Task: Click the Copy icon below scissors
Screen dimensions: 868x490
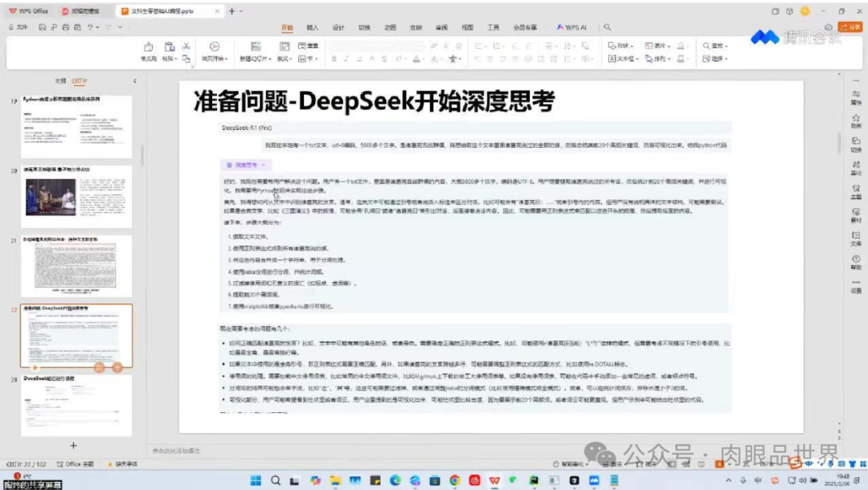Action: 186,59
